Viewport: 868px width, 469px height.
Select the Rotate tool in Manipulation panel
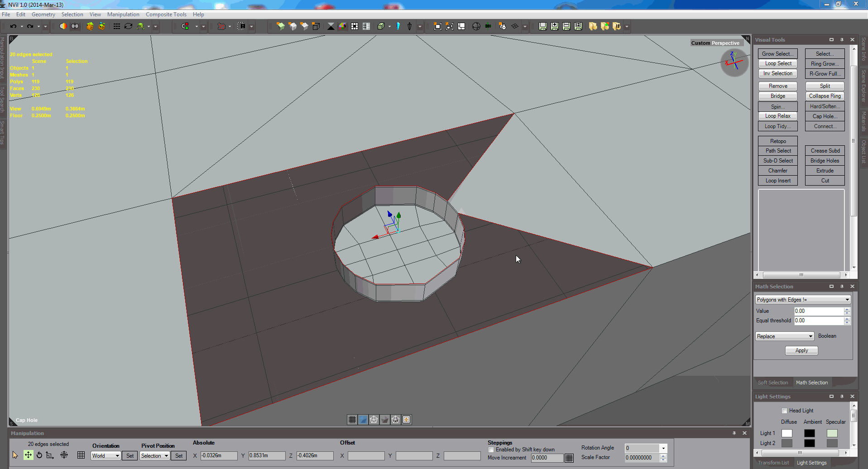[39, 455]
